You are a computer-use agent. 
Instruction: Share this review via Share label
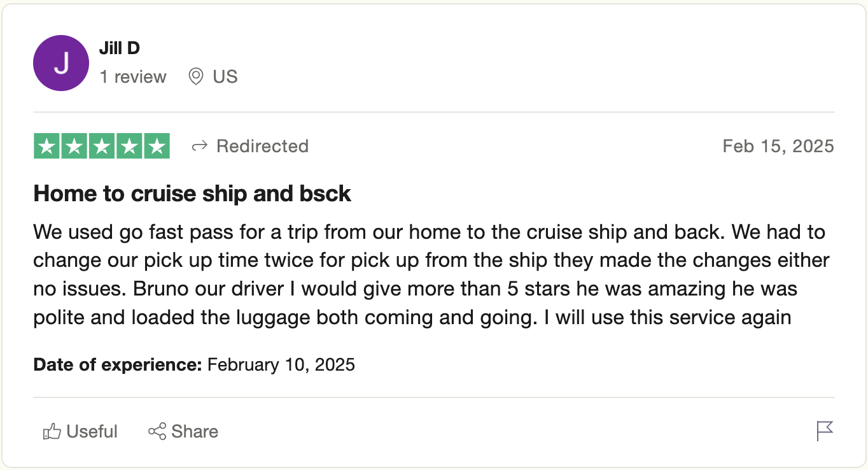[195, 432]
